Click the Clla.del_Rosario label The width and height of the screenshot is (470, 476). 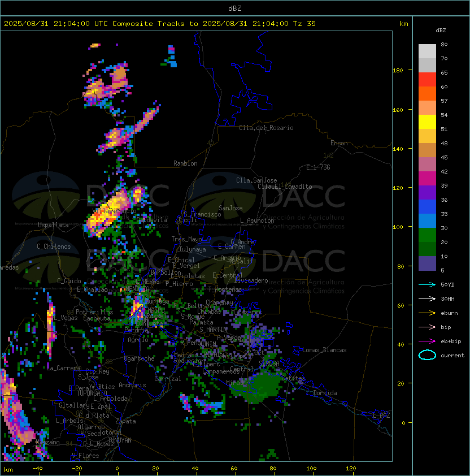point(266,128)
